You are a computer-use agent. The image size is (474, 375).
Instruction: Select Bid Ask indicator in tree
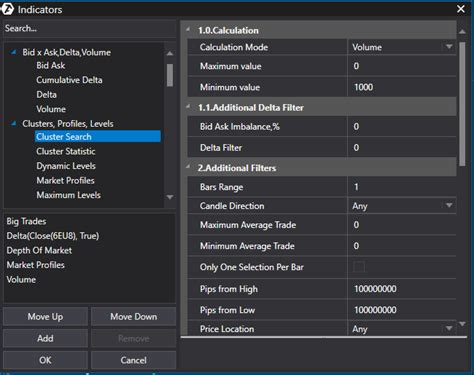(x=51, y=66)
